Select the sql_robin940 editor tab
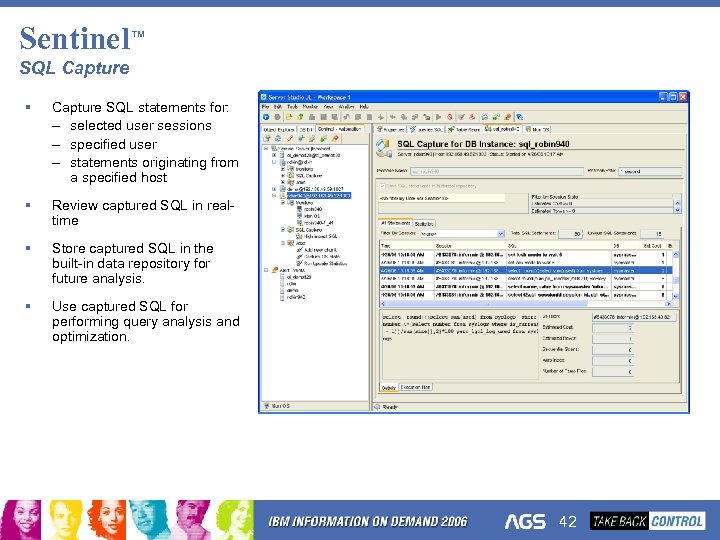The image size is (720, 540). pos(502,129)
